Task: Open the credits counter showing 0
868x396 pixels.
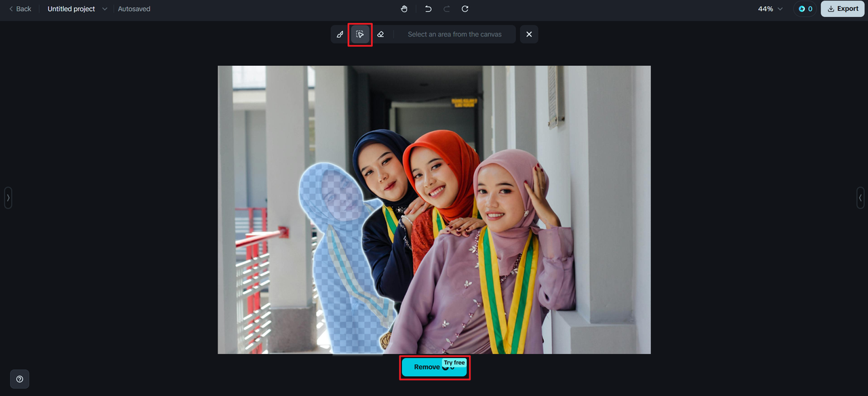Action: [x=806, y=9]
